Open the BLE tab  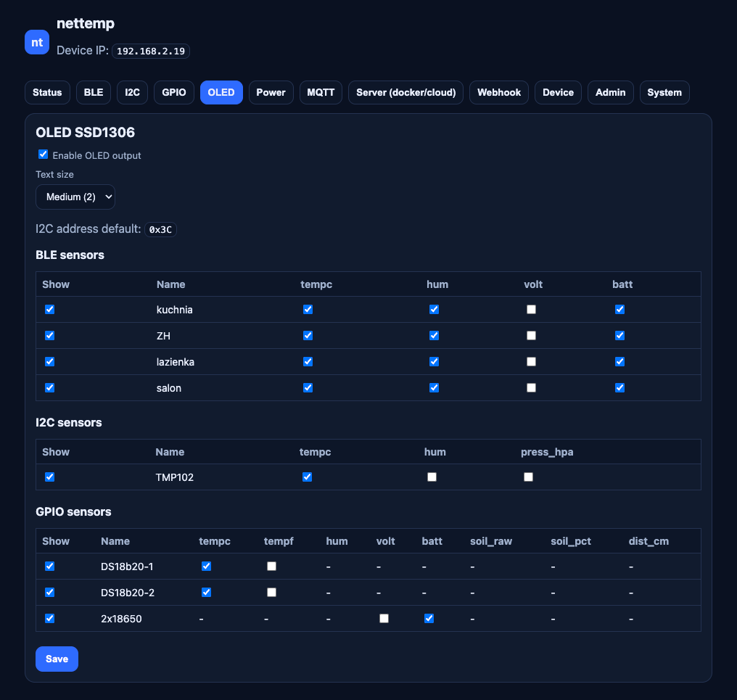click(93, 93)
